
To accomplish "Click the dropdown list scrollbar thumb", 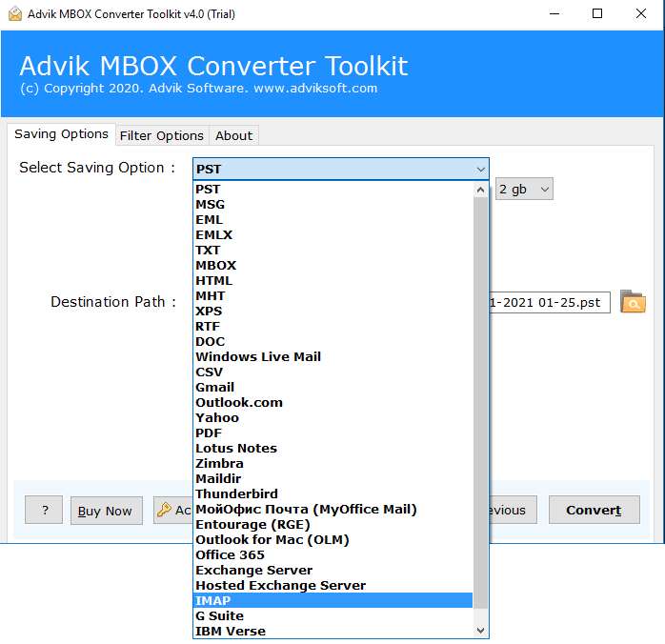I will click(x=480, y=403).
